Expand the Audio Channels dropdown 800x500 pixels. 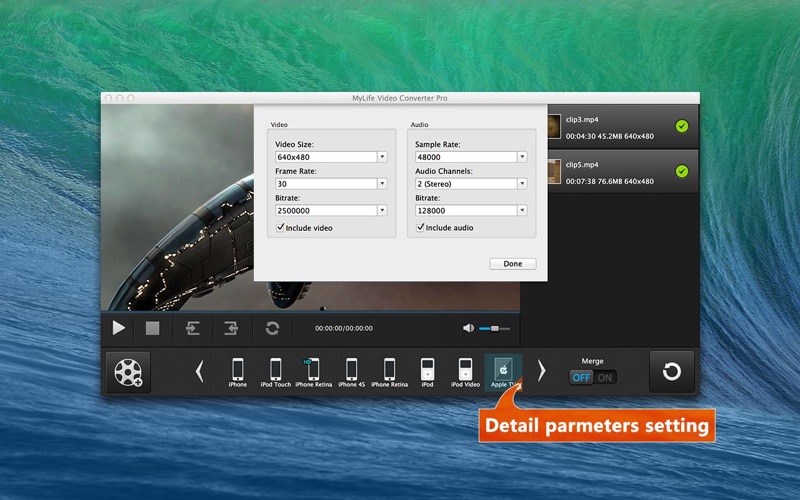point(521,184)
